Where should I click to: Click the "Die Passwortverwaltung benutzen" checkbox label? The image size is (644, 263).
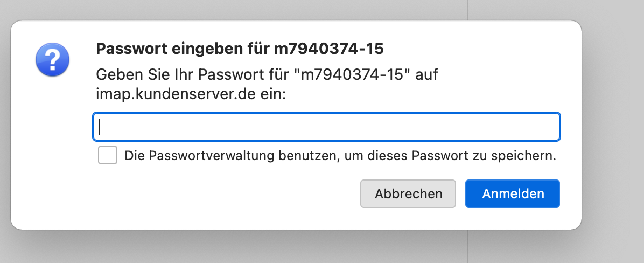340,156
